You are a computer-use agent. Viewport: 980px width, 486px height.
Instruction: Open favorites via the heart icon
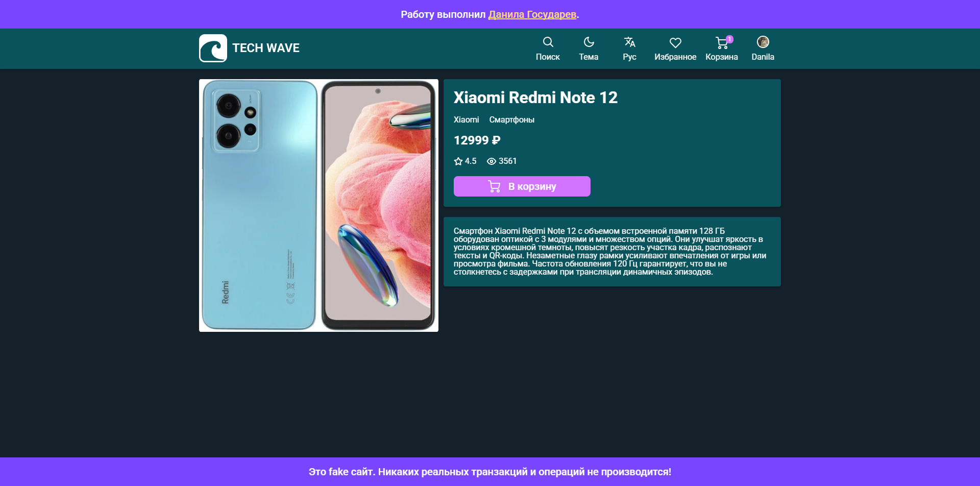675,43
